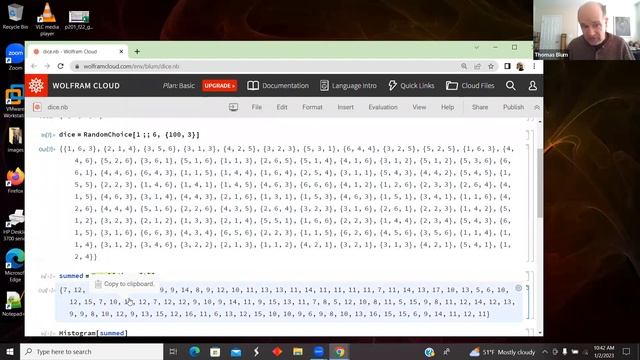Click the gear icon on the summed output cell
640x360 pixels.
pyautogui.click(x=518, y=288)
